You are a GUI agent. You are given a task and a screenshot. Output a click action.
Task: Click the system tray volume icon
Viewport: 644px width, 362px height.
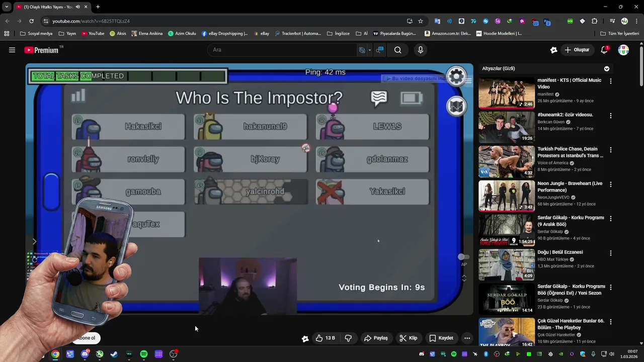[612, 354]
